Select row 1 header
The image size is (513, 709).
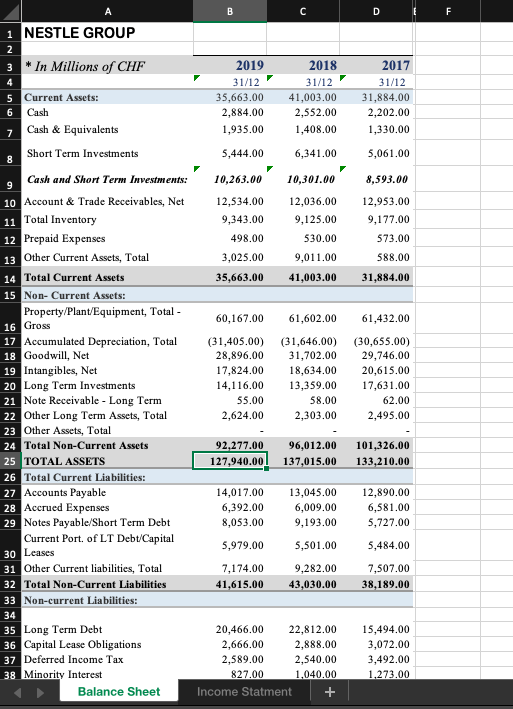click(x=10, y=33)
